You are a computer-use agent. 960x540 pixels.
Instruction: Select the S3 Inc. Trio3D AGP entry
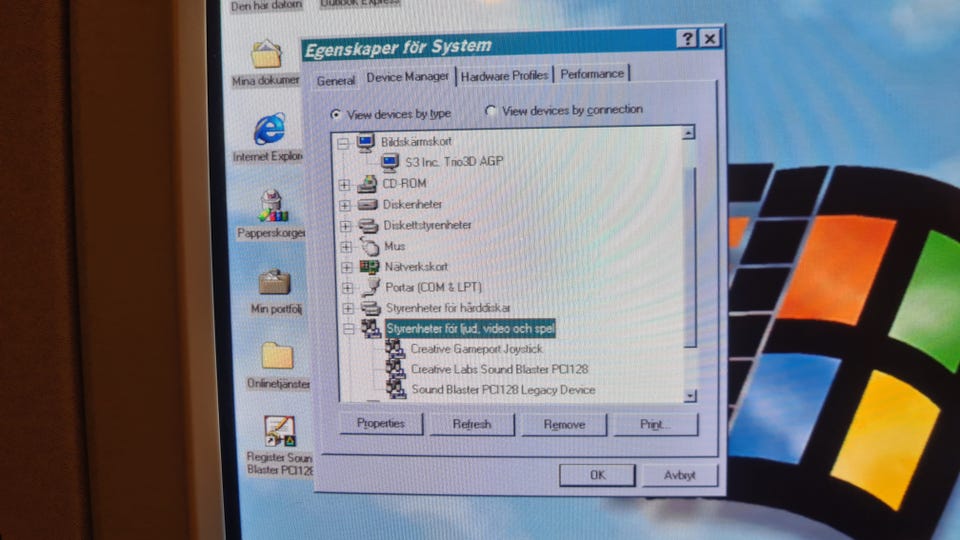pos(454,162)
